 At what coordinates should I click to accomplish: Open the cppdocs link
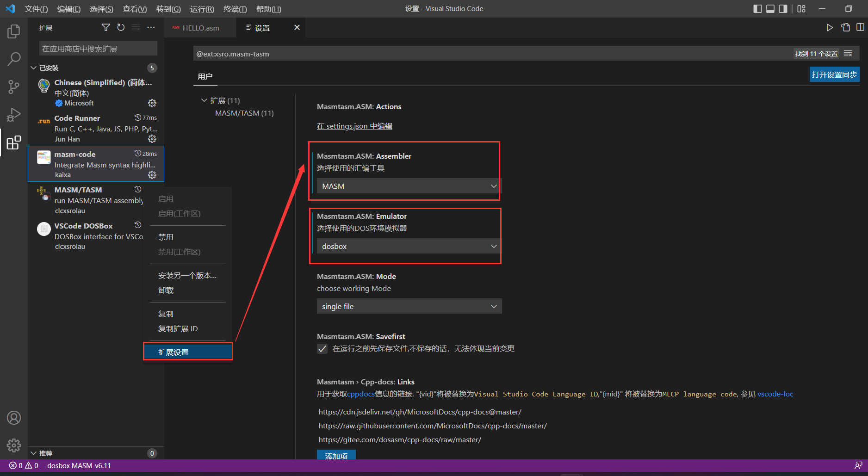pos(361,394)
